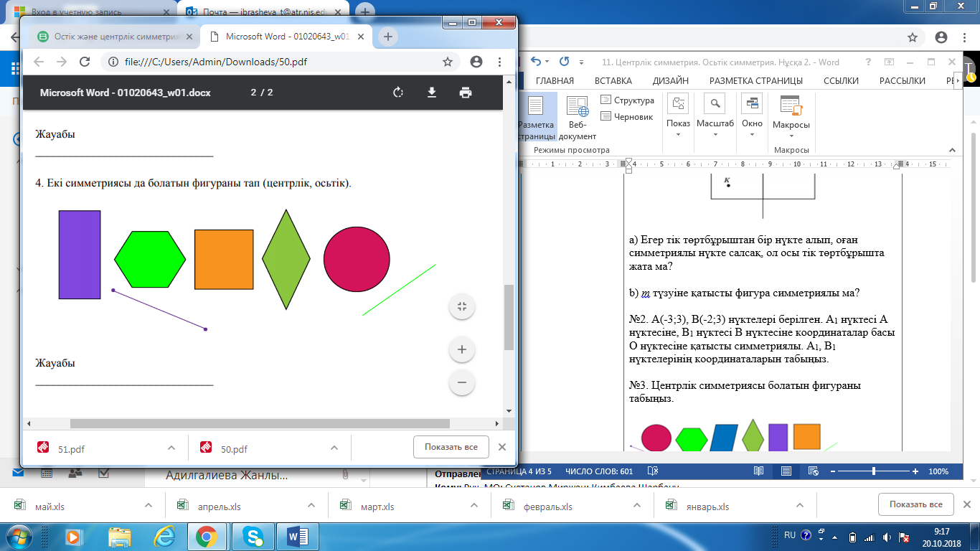Download the PDF file
This screenshot has width=980, height=551.
coord(432,93)
